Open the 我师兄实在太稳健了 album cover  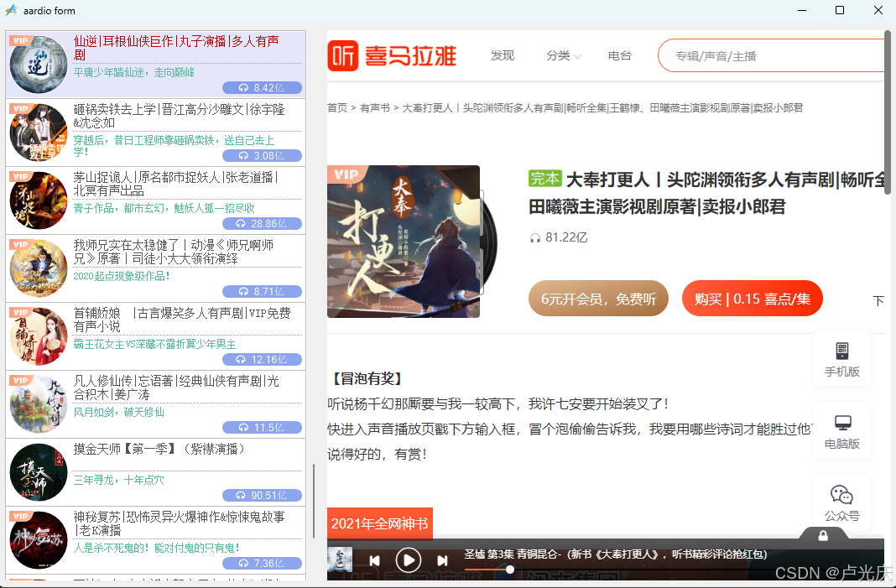tap(39, 268)
